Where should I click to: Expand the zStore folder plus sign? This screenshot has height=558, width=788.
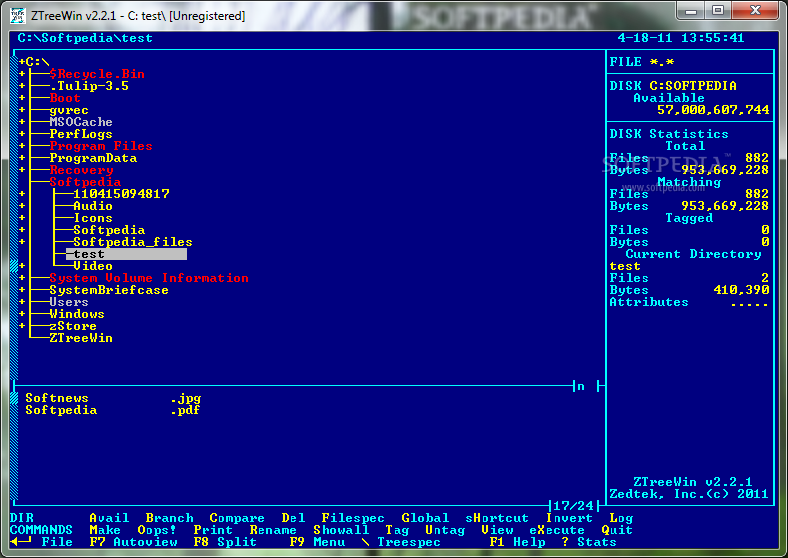22,326
